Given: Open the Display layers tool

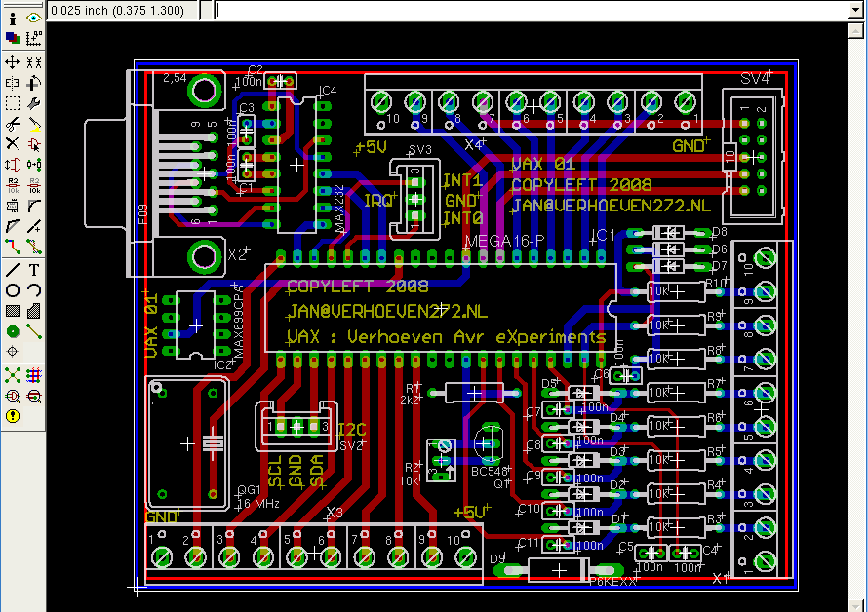Looking at the screenshot, I should point(13,38).
